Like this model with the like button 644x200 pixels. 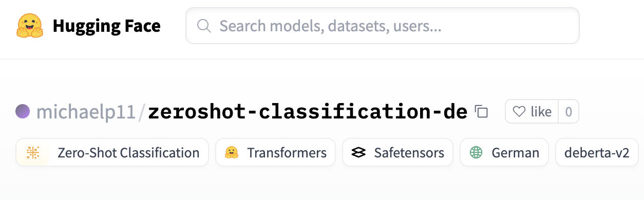coord(532,111)
